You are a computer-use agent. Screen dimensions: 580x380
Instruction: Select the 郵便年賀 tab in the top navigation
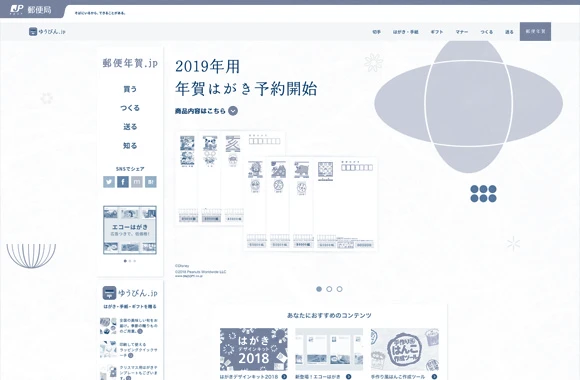point(535,31)
